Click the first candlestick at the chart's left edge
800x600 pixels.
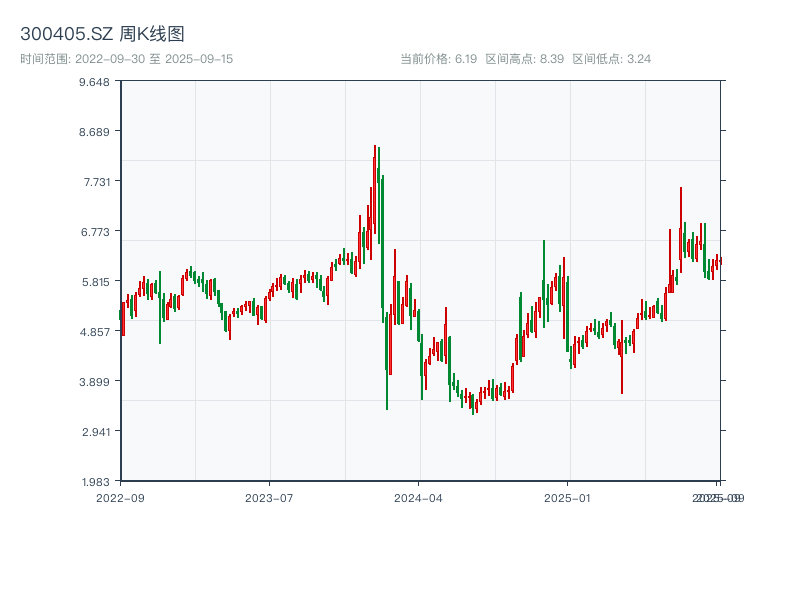tap(120, 315)
